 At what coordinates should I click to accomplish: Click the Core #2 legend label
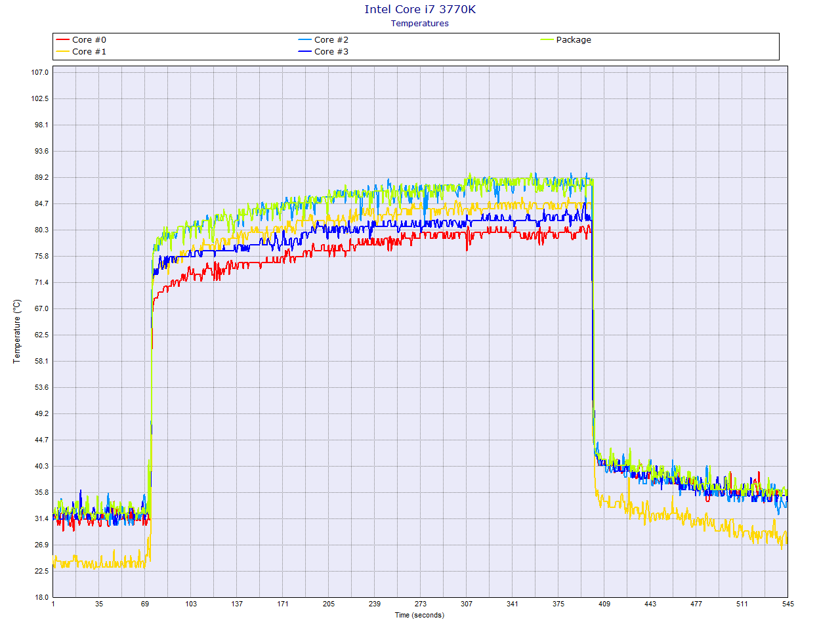[331, 40]
